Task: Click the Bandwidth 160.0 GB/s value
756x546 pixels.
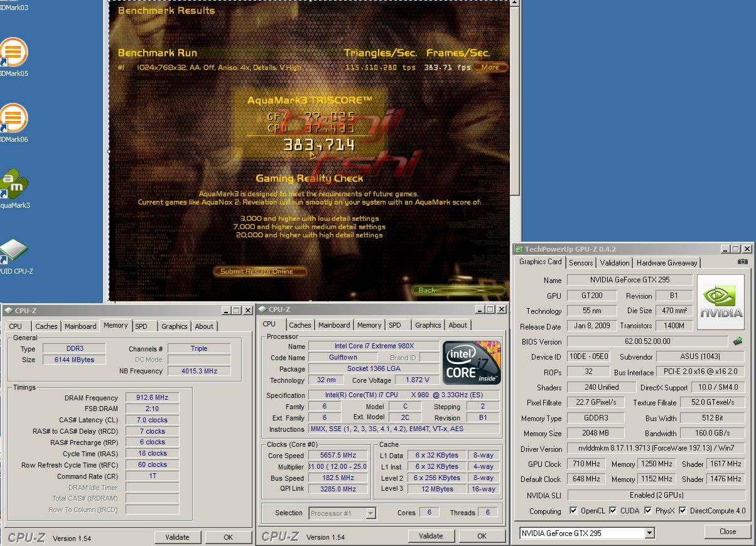Action: point(714,434)
